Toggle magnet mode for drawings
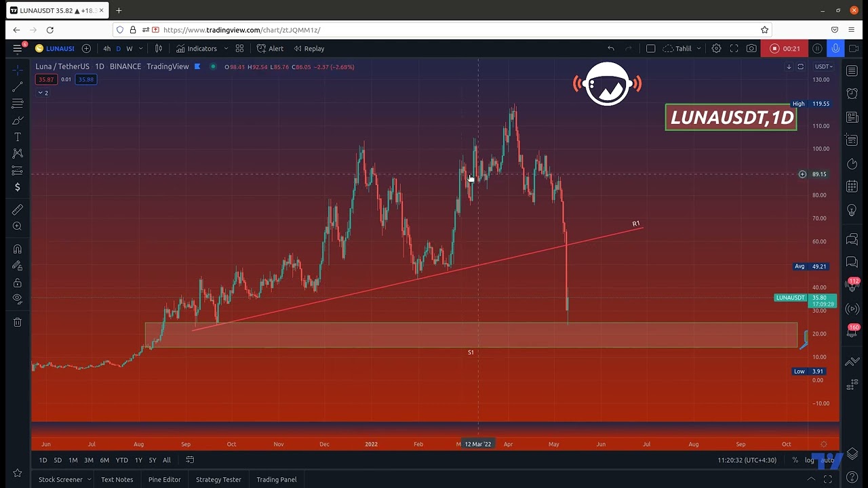868x488 pixels. coord(18,249)
